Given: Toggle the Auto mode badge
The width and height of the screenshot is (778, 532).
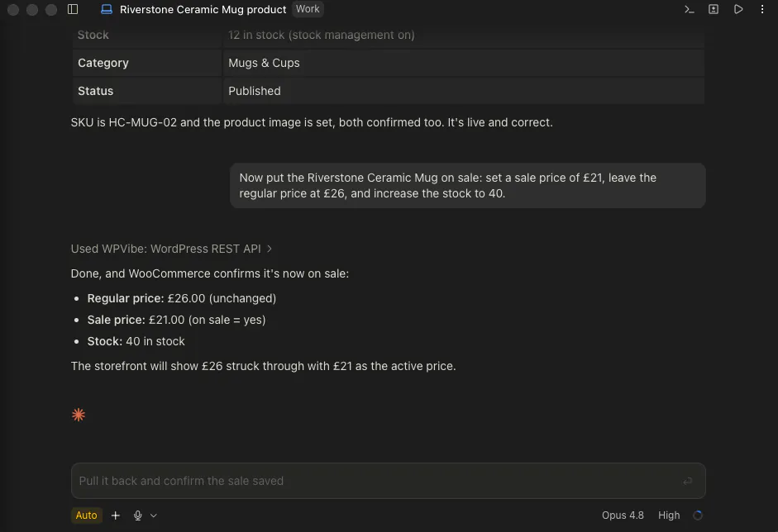Looking at the screenshot, I should (86, 515).
